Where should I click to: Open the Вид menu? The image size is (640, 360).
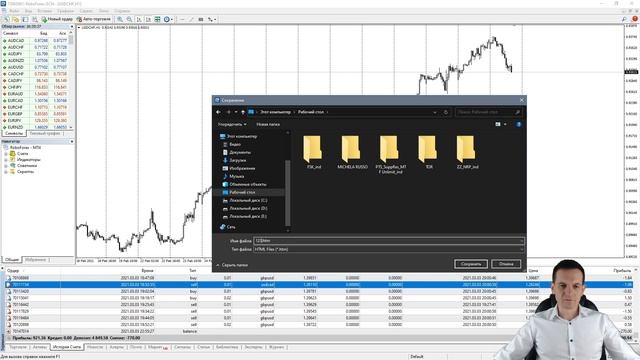(x=29, y=11)
